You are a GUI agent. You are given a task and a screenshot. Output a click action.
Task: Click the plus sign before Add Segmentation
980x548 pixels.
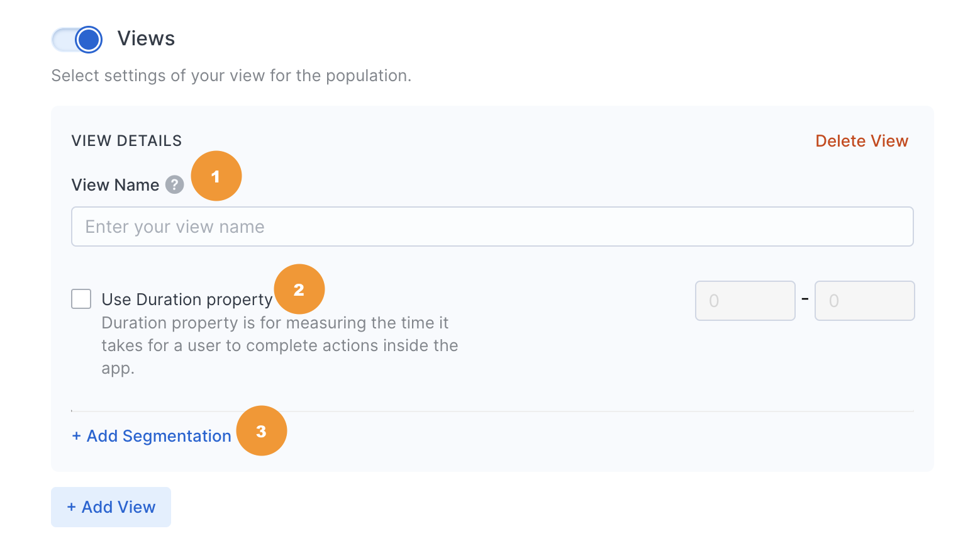point(76,436)
